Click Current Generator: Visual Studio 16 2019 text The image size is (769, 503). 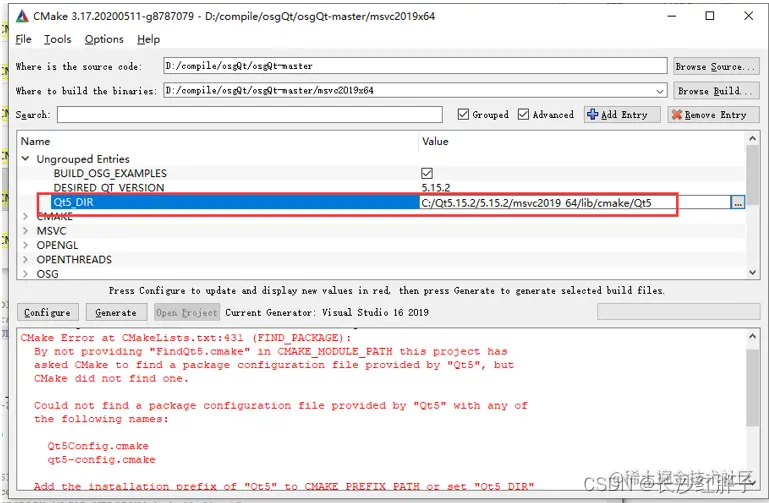click(327, 312)
